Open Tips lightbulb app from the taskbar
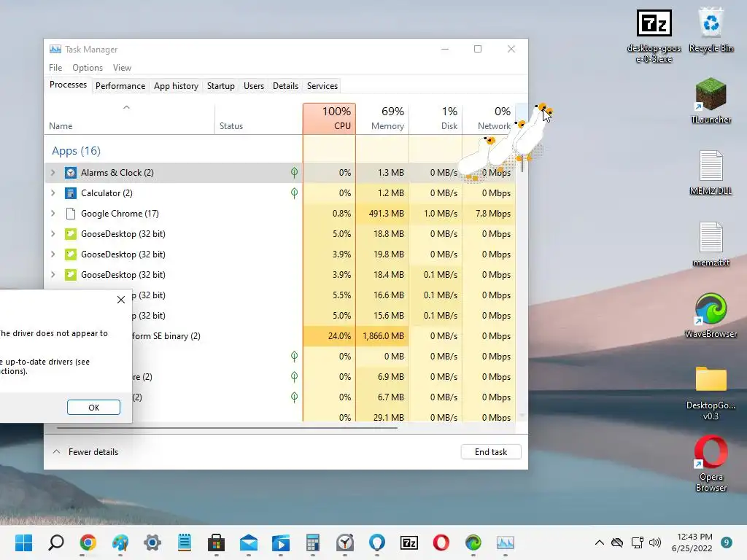 coord(377,542)
